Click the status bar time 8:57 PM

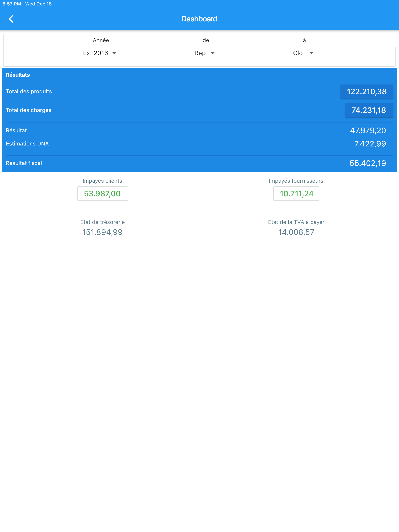click(11, 4)
